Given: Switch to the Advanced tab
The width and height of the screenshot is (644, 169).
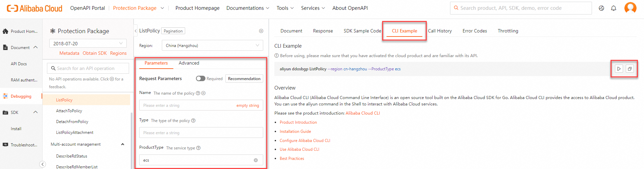Looking at the screenshot, I should pyautogui.click(x=189, y=63).
